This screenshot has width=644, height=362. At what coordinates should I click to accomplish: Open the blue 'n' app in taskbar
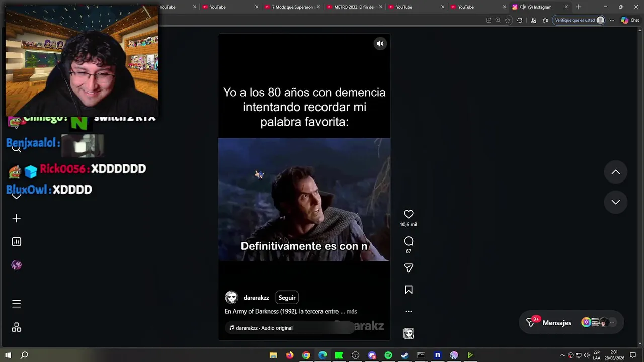click(438, 355)
